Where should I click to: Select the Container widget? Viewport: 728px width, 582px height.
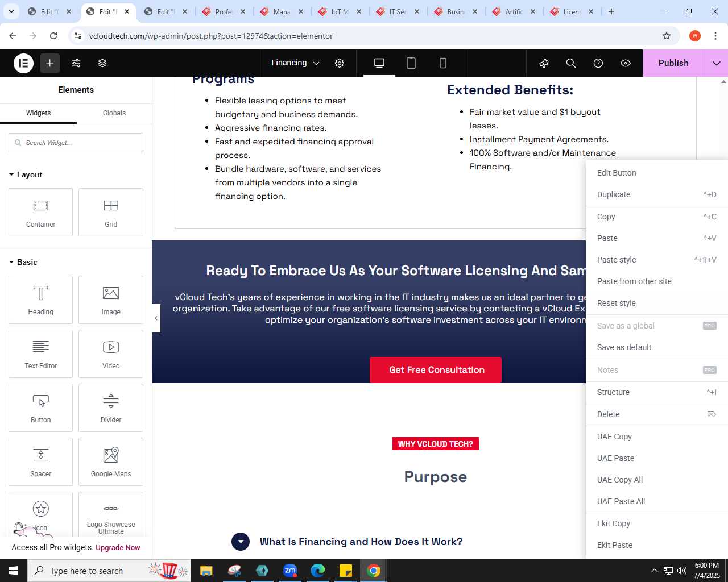[x=41, y=212]
